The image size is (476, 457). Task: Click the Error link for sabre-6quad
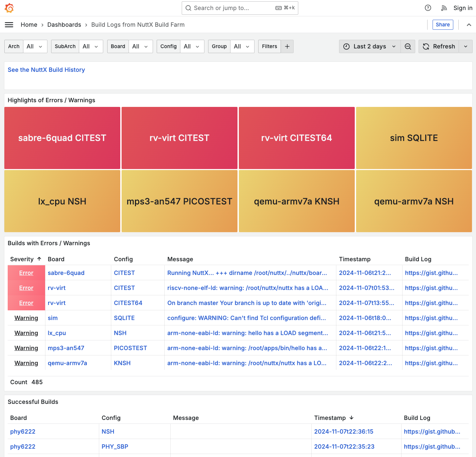point(26,273)
